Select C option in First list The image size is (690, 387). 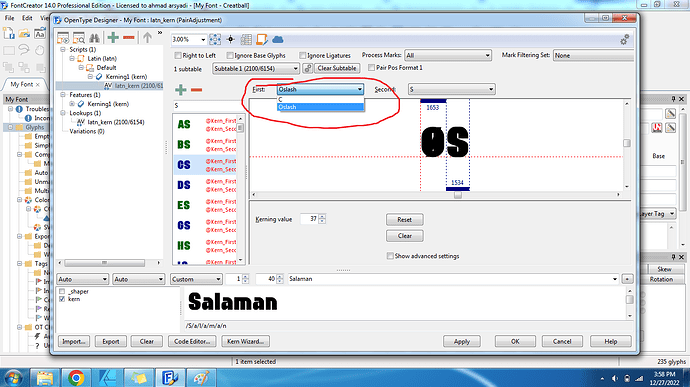click(320, 100)
